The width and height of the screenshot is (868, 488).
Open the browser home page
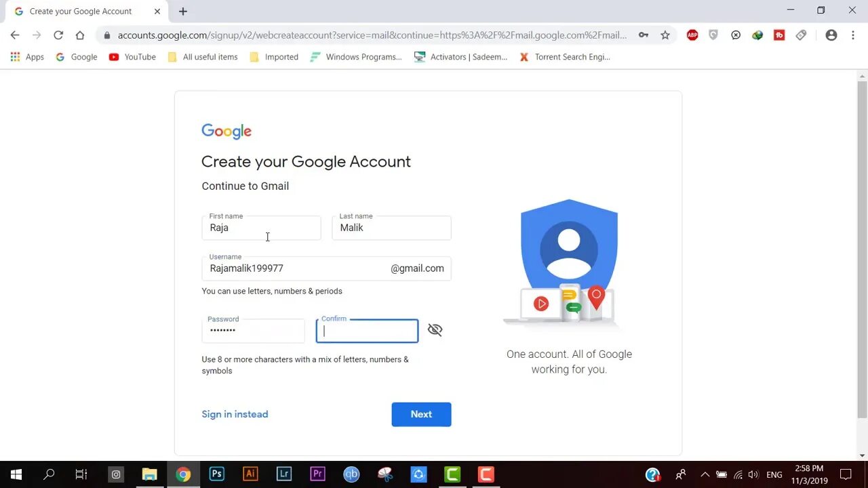point(80,35)
